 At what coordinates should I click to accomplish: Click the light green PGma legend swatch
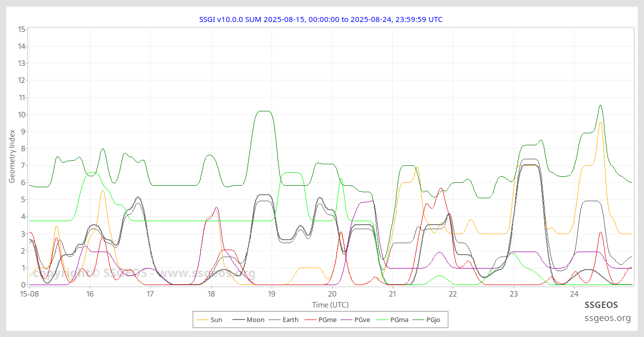point(382,320)
